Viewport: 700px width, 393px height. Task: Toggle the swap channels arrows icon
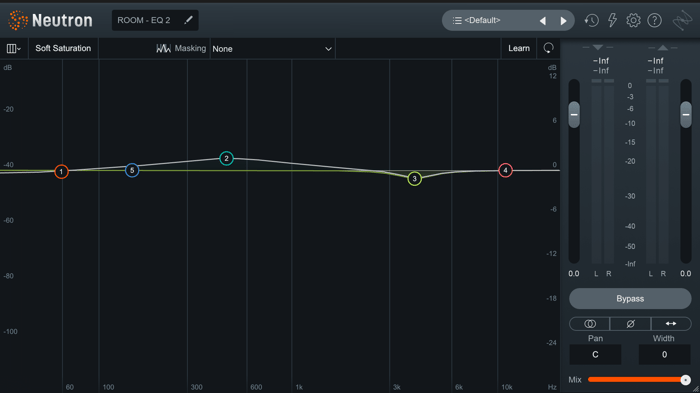[x=671, y=324]
